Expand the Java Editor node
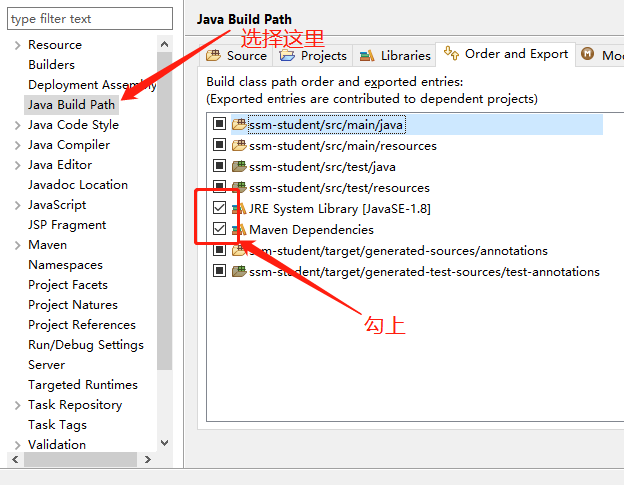 pyautogui.click(x=17, y=165)
